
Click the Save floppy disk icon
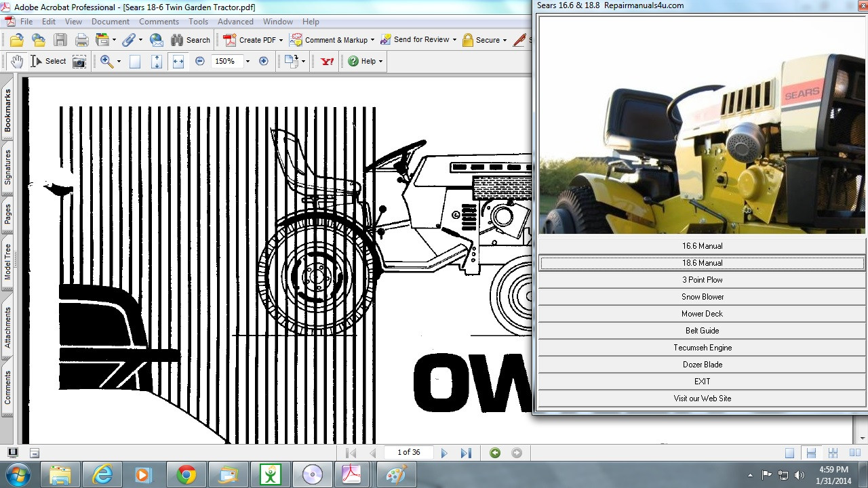60,40
